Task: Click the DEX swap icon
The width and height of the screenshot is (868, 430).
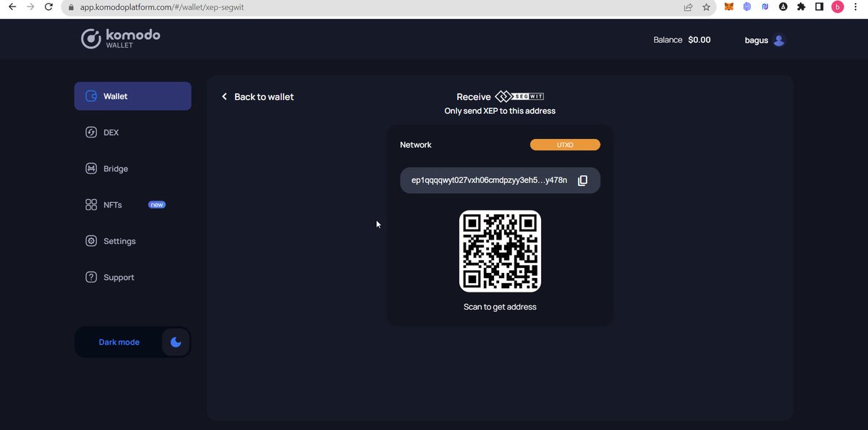Action: [91, 132]
